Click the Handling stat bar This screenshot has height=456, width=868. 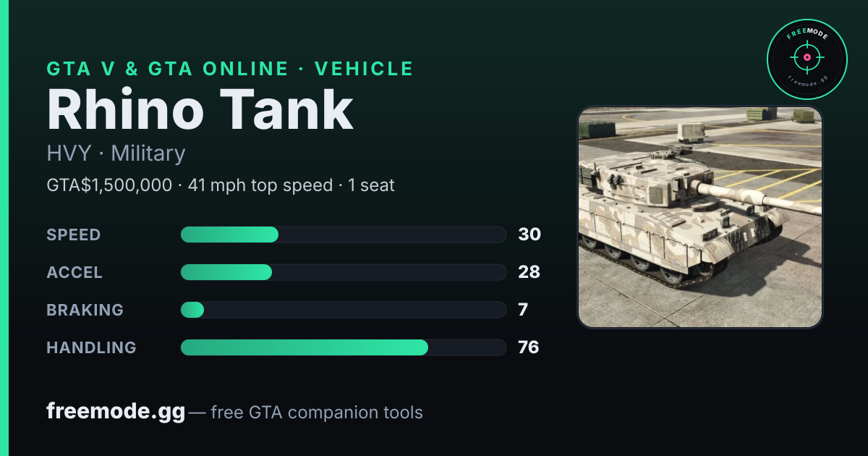coord(343,347)
